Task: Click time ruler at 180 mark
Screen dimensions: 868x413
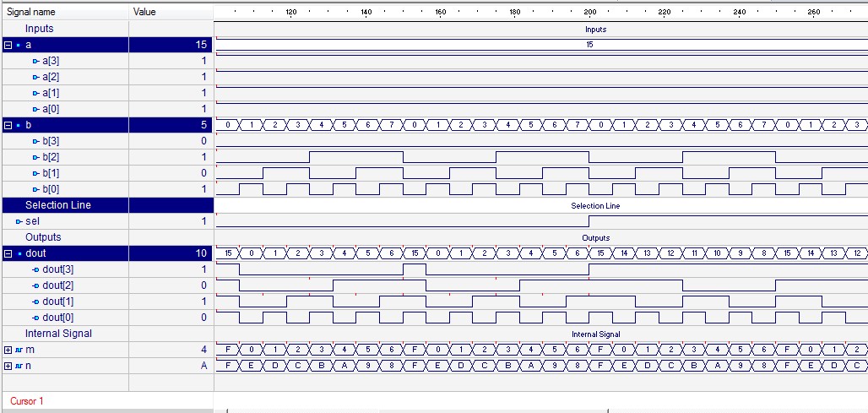Action: point(515,12)
